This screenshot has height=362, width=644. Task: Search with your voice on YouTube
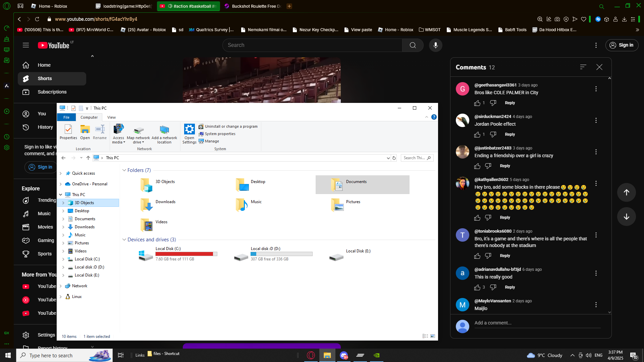[435, 45]
